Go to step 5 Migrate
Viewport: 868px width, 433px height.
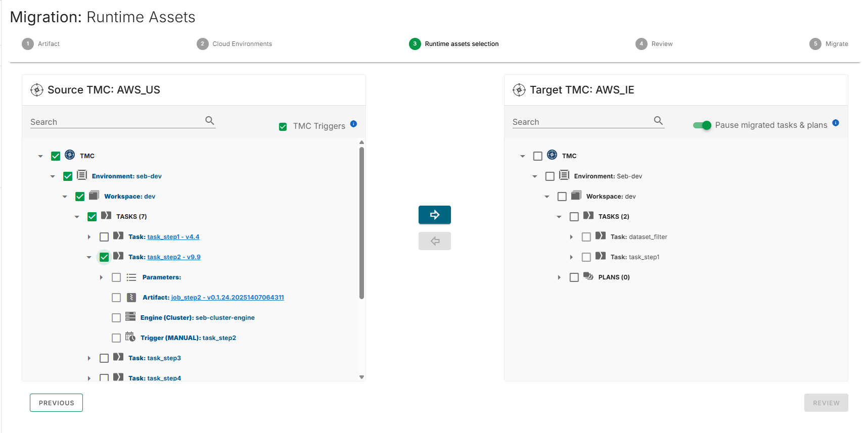coord(829,44)
